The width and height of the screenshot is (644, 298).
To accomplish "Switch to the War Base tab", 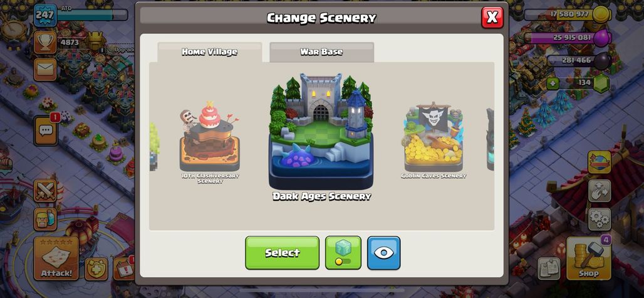I will click(x=321, y=52).
